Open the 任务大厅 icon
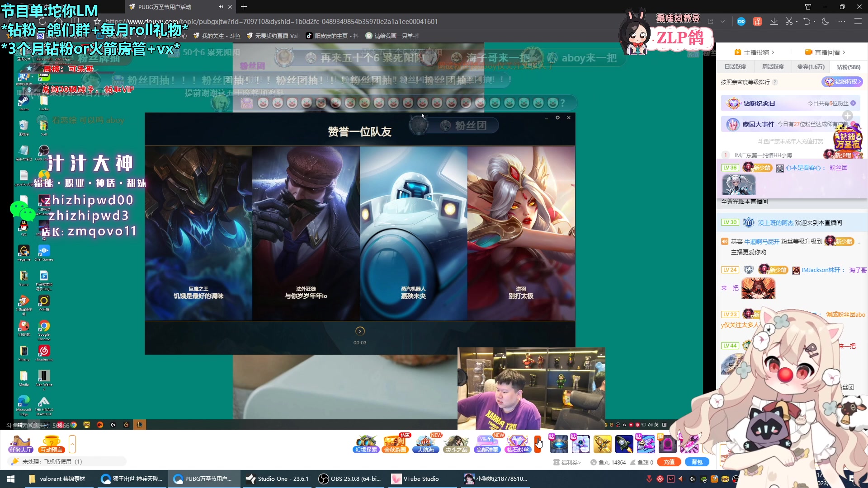Screen dimensions: 868x488 [21, 444]
